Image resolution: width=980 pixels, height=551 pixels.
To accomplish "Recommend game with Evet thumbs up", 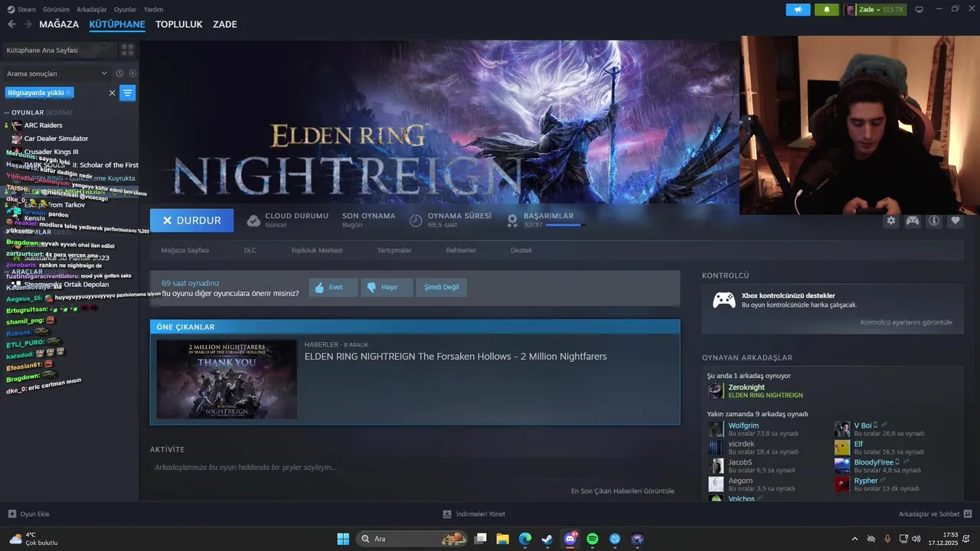I will 333,288.
